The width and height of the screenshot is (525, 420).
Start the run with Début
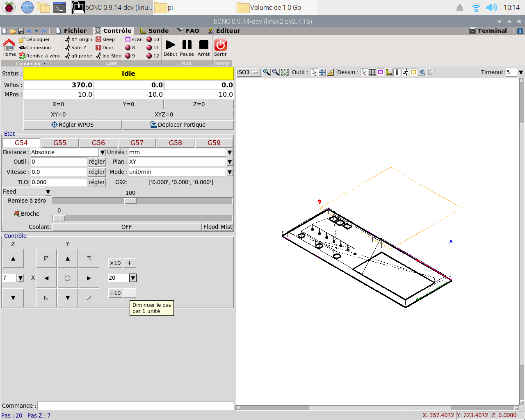pos(171,48)
